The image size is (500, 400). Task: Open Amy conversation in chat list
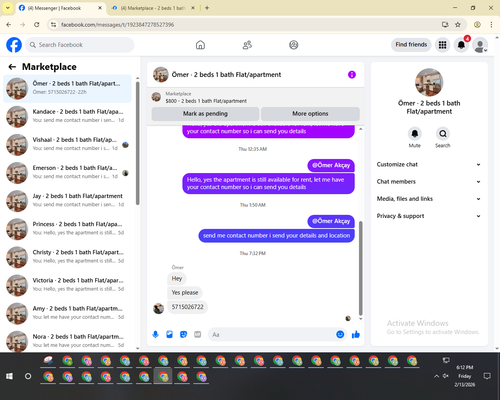click(67, 314)
